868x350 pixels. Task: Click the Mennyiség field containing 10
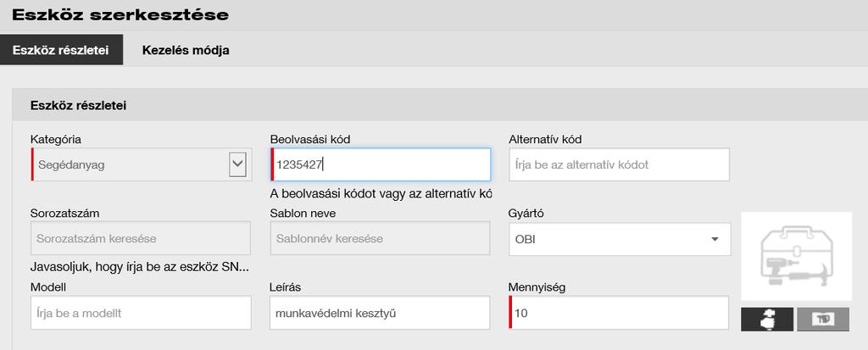[x=619, y=313]
